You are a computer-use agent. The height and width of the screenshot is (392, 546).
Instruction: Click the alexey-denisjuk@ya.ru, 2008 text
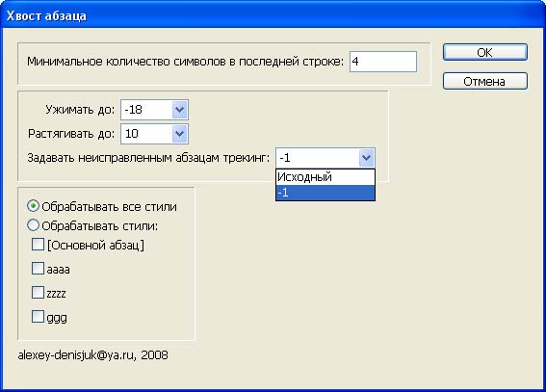click(93, 355)
